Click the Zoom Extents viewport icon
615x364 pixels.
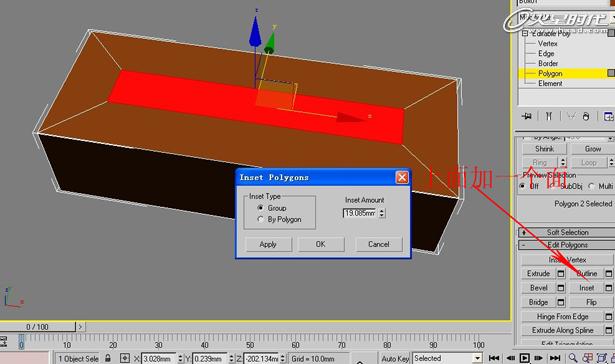601,358
